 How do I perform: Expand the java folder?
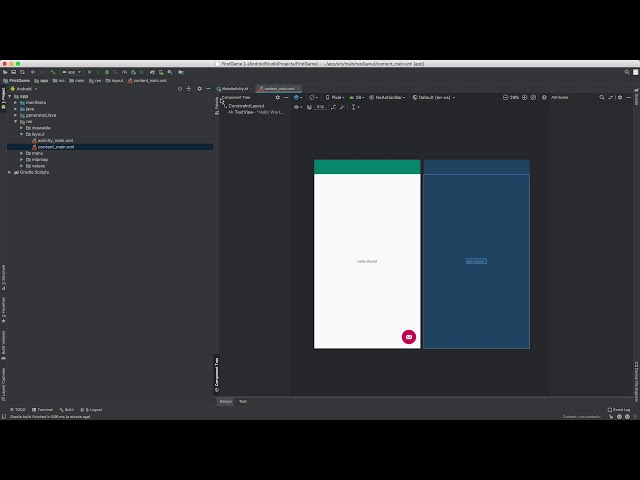[x=16, y=109]
